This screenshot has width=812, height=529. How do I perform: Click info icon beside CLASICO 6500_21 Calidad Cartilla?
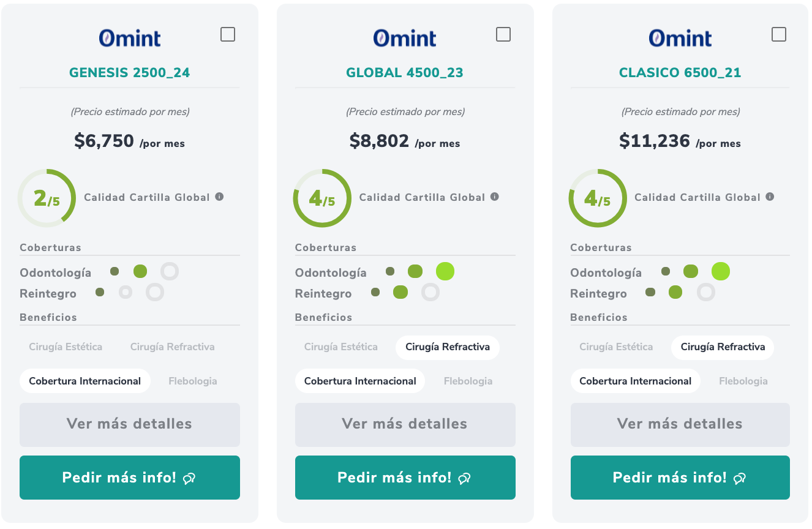[x=770, y=197]
